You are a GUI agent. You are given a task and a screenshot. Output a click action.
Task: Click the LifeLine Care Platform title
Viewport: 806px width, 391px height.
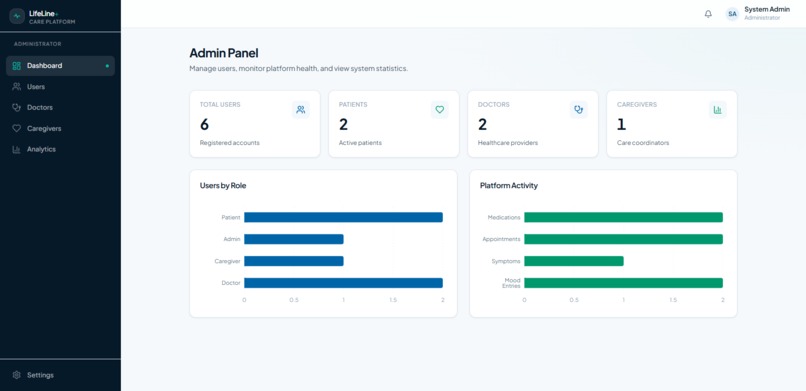tap(52, 16)
